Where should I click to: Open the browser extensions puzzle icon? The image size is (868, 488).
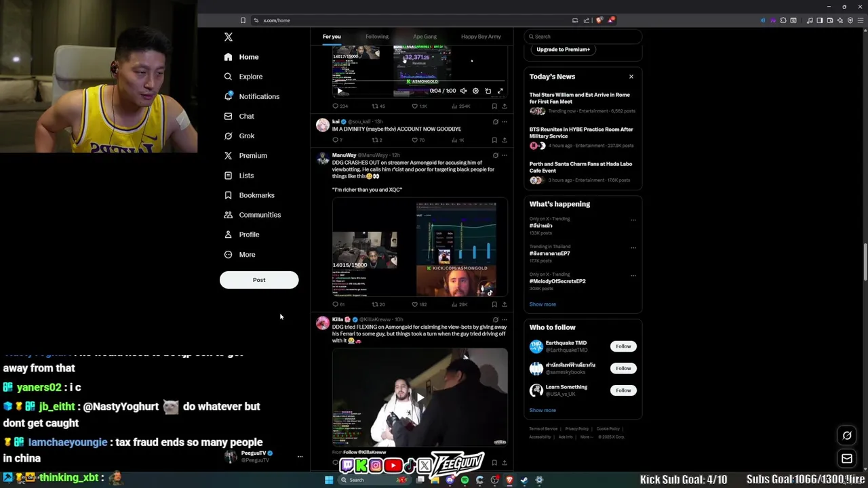pos(783,20)
